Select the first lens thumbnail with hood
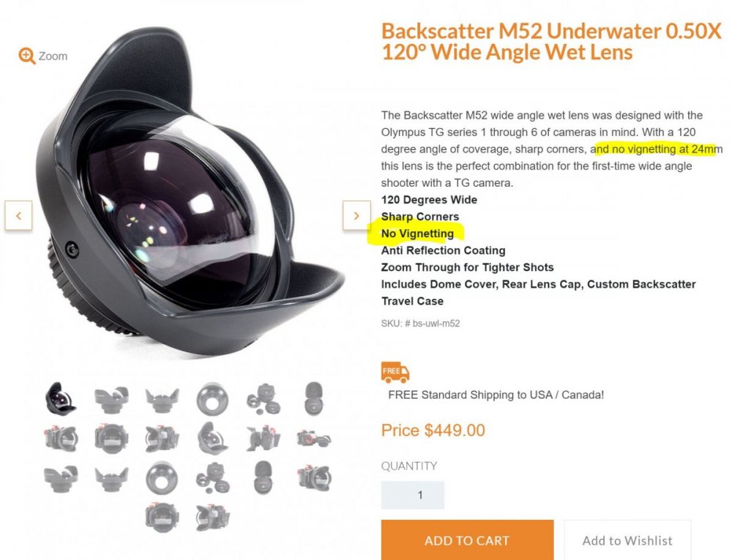The height and width of the screenshot is (560, 732). tap(61, 398)
